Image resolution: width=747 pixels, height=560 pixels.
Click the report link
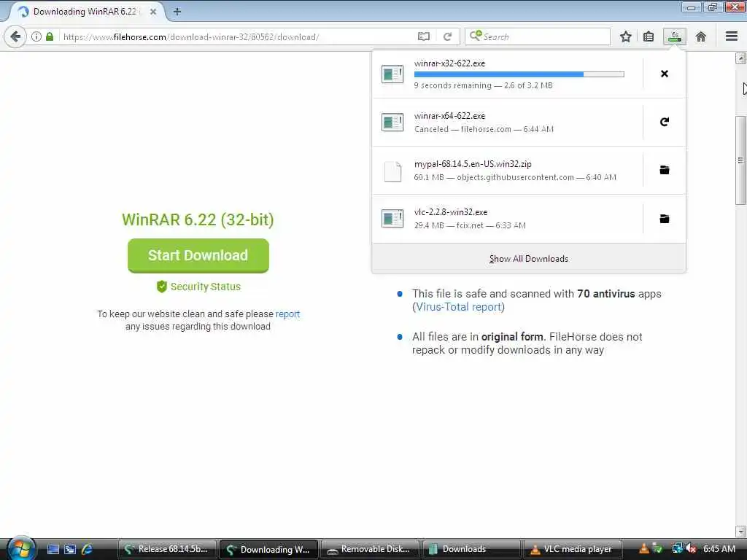pyautogui.click(x=287, y=314)
